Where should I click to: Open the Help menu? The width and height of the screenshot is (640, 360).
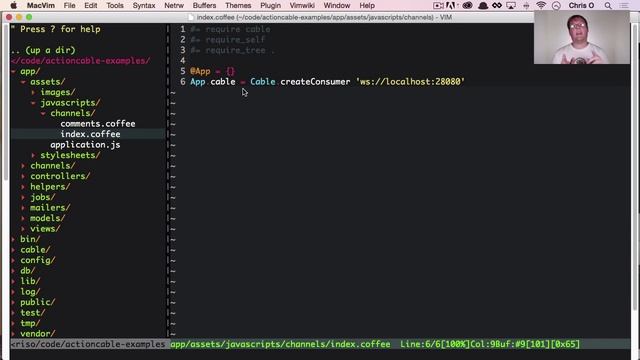coord(367,5)
